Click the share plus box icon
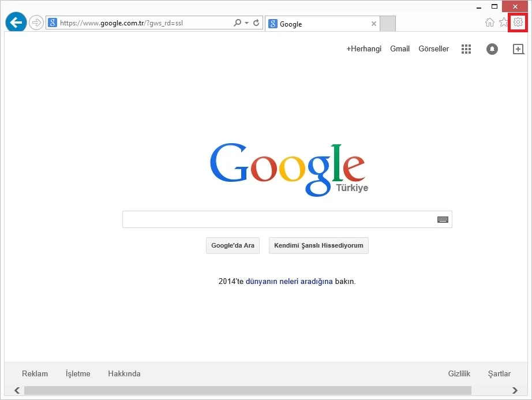This screenshot has width=532, height=400. (518, 49)
